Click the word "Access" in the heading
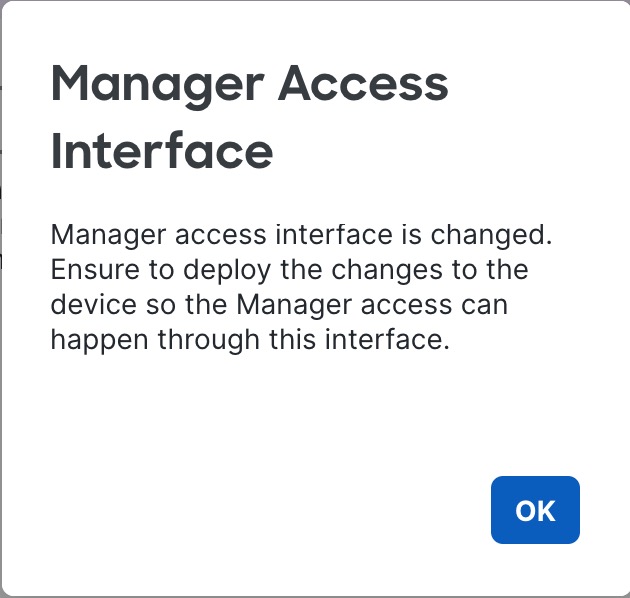Screen dimensions: 630x598 tap(367, 85)
